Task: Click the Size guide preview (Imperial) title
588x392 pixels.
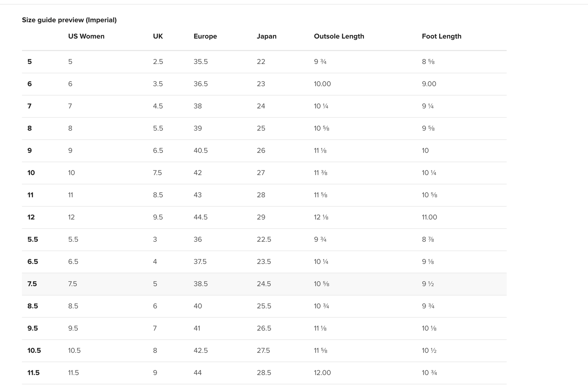Action: click(x=69, y=20)
